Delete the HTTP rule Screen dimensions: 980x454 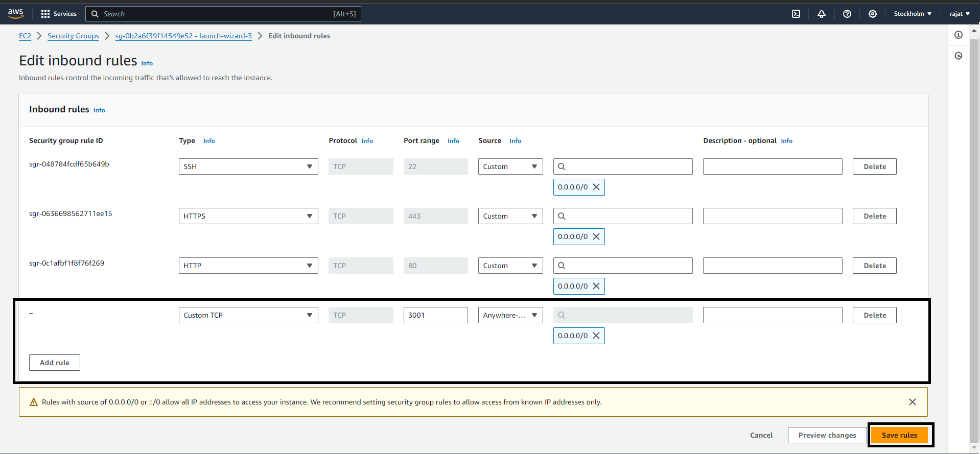(875, 266)
